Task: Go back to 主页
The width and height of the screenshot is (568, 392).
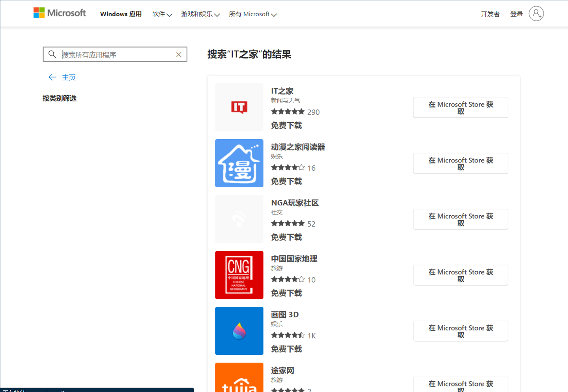Action: (69, 77)
